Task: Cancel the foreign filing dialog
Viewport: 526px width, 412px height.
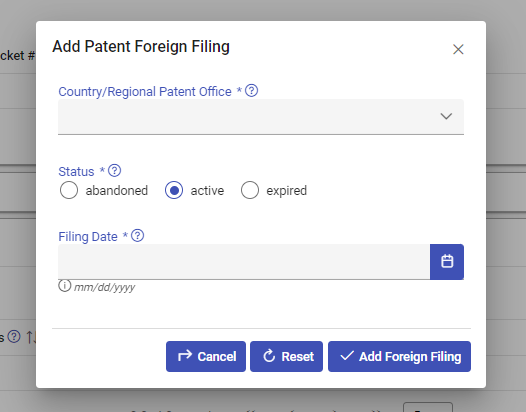Action: pos(206,356)
